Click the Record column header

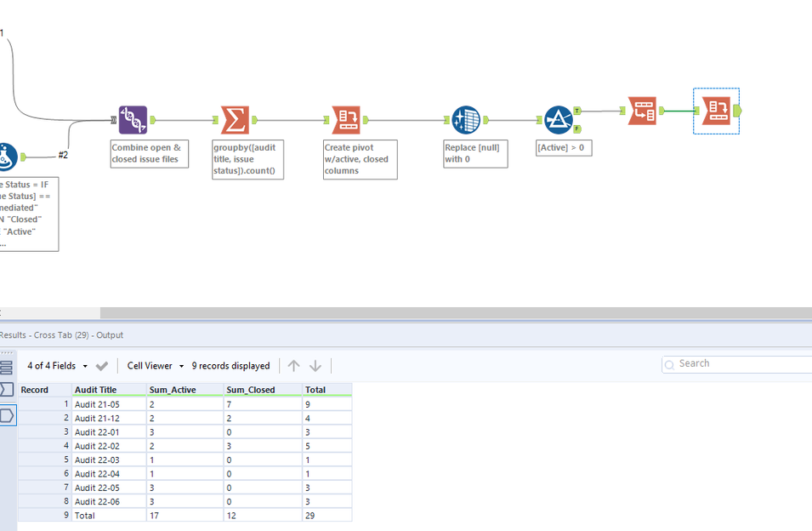(x=45, y=390)
